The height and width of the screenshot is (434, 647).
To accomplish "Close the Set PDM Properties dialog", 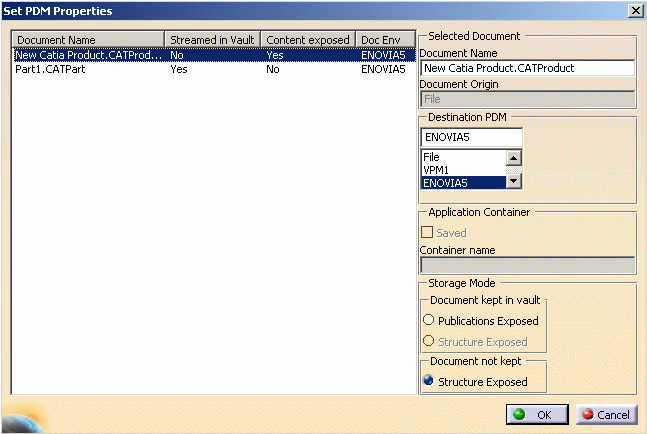I will coord(634,10).
